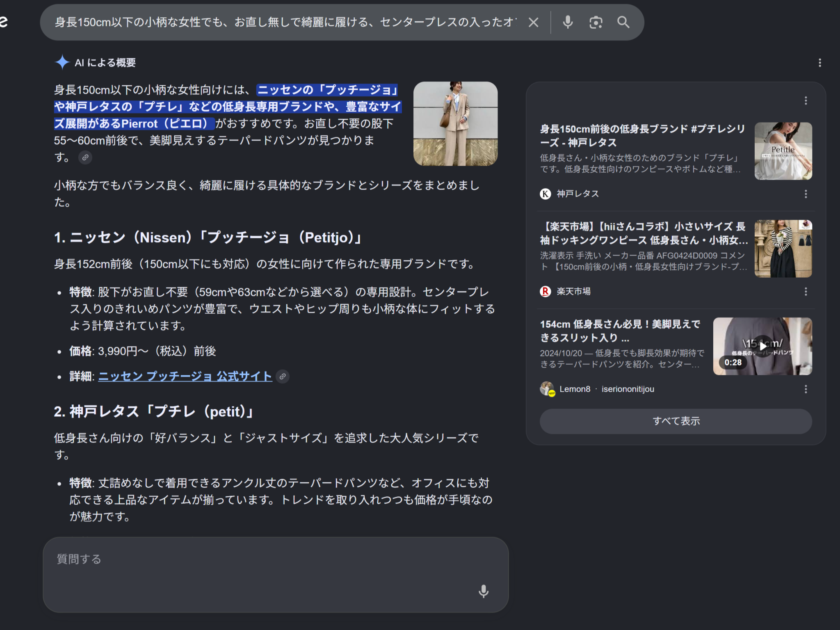
Task: Click the 楽天市場 source name label
Action: tap(573, 292)
